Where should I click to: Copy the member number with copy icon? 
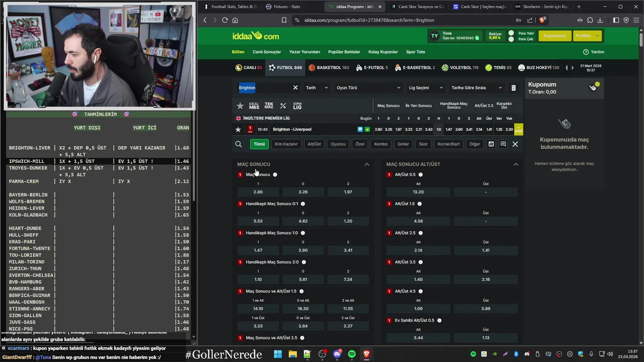[x=477, y=38]
